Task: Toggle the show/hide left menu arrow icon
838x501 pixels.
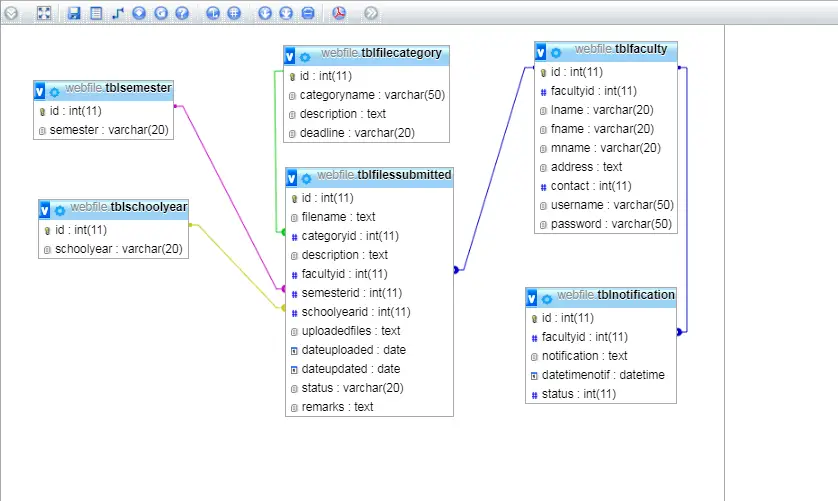Action: click(x=11, y=13)
